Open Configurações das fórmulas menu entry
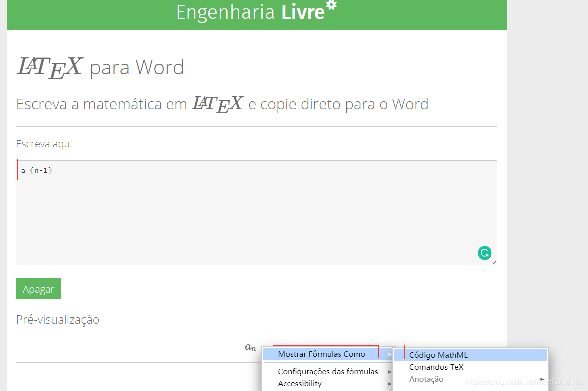Viewport: 588px width, 391px height. (x=328, y=371)
